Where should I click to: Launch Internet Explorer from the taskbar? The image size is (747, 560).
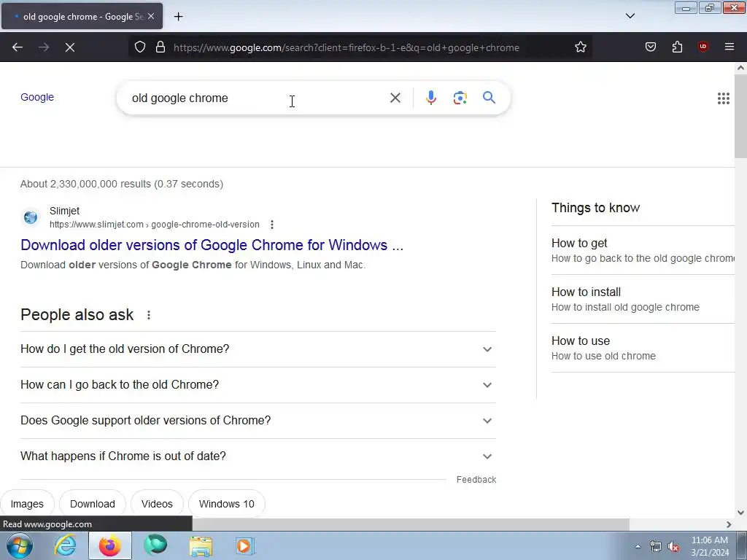coord(65,545)
